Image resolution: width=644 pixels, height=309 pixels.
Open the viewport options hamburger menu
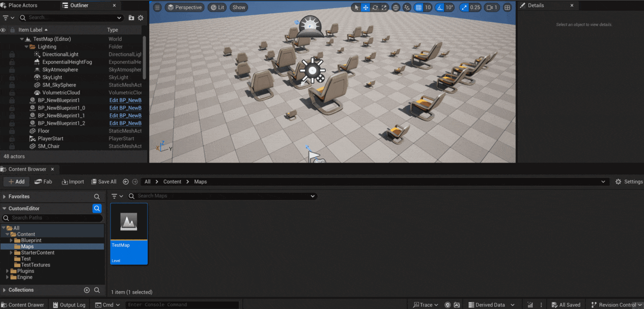click(157, 7)
